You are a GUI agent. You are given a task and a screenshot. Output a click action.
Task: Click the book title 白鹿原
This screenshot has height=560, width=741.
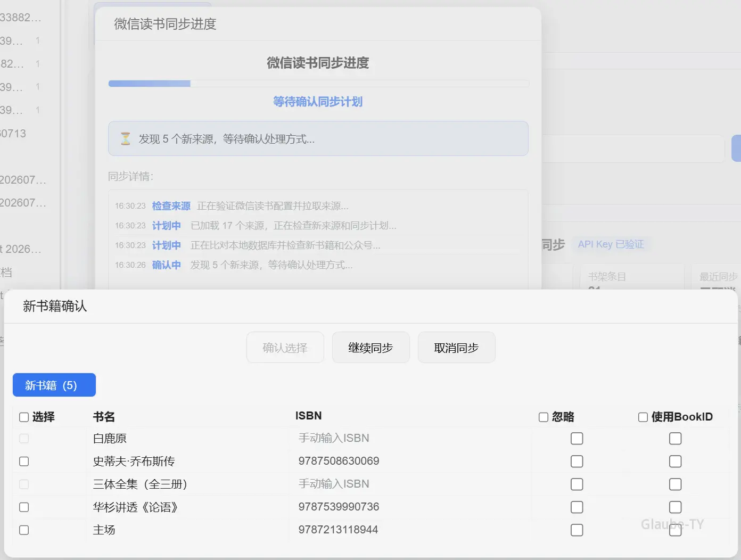110,439
